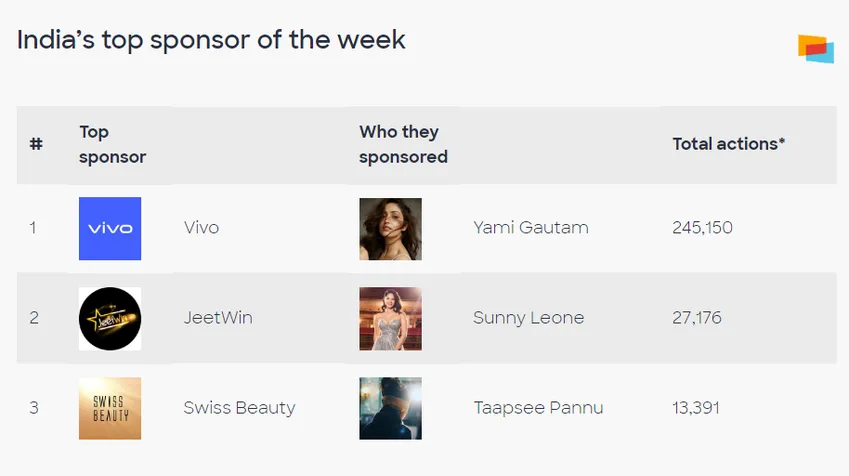
Task: Click the Swiss Beauty logo
Action: 110,408
